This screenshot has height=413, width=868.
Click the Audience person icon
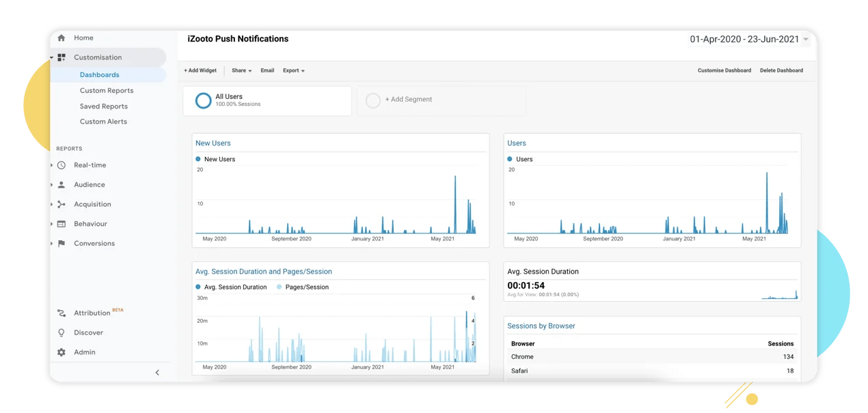(x=62, y=185)
